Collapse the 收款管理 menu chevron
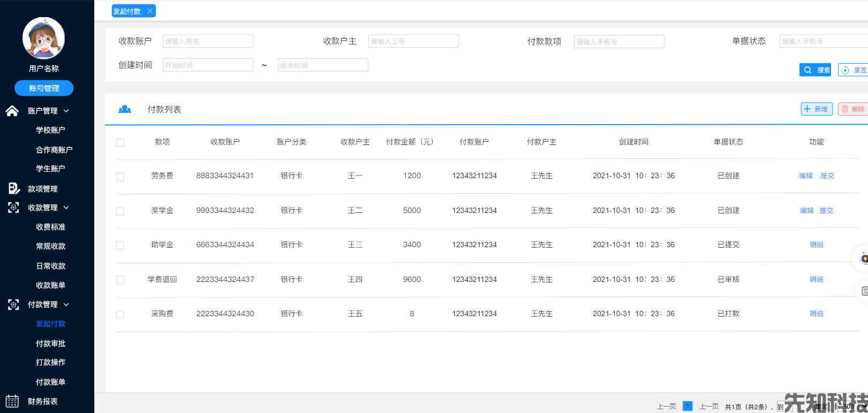Screen dimensions: 868x413 (x=66, y=208)
